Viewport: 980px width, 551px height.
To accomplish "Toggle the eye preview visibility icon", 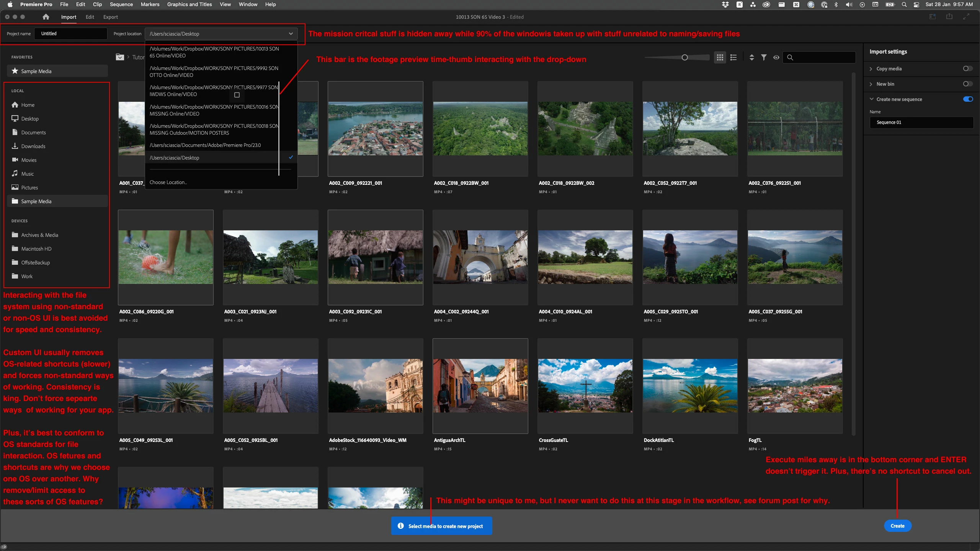I will click(x=776, y=57).
